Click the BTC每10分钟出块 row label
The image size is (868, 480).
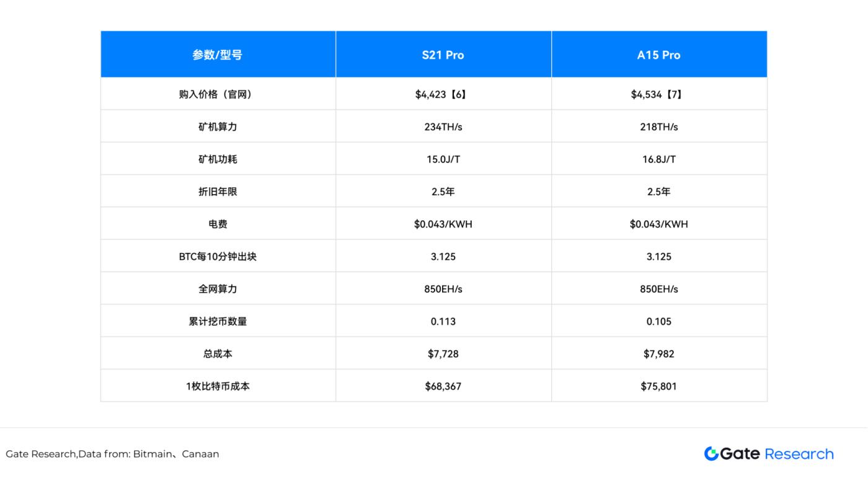pos(217,256)
